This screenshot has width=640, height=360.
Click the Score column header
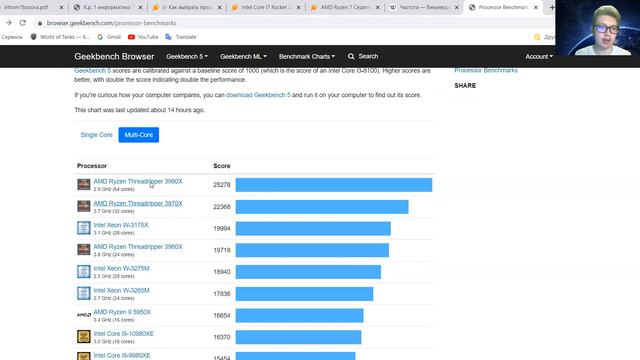pos(222,166)
